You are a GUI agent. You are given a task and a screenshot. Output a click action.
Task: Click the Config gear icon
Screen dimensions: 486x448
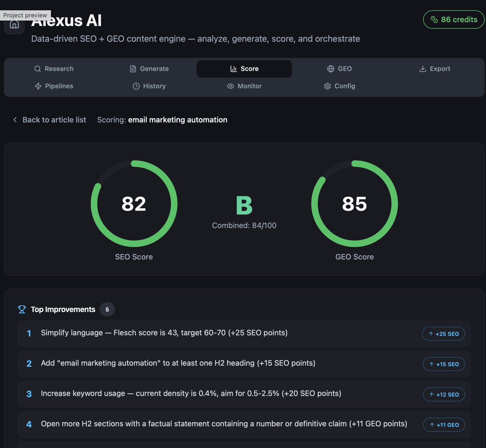coord(328,86)
